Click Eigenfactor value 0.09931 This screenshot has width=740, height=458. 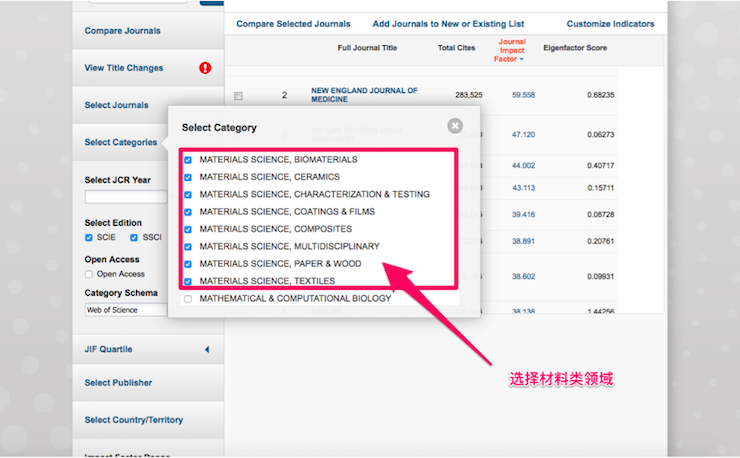point(600,277)
